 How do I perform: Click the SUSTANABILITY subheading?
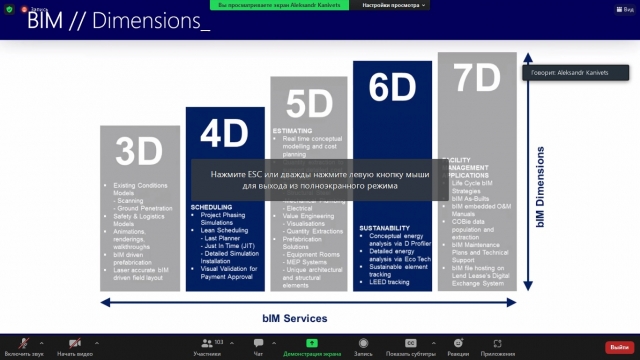click(x=384, y=228)
